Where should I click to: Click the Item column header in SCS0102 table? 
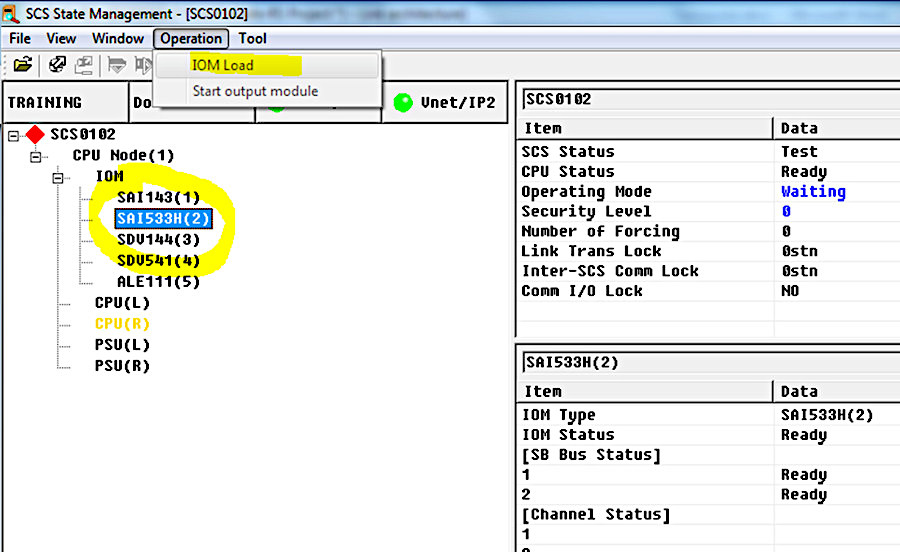pos(646,129)
